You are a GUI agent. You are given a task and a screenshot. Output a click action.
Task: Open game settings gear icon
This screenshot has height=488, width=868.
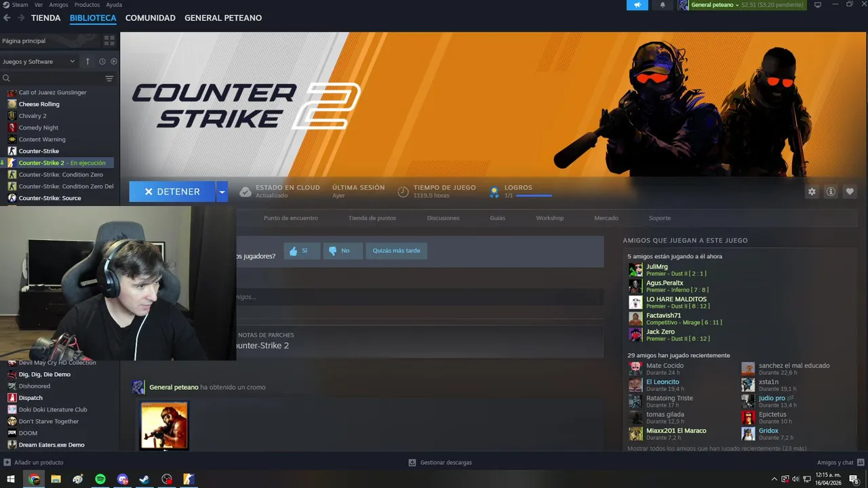(x=812, y=192)
